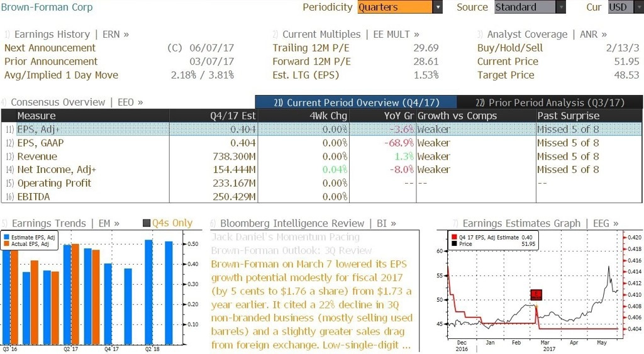Click the Revenue 1.3% YoY growth value

coord(404,157)
